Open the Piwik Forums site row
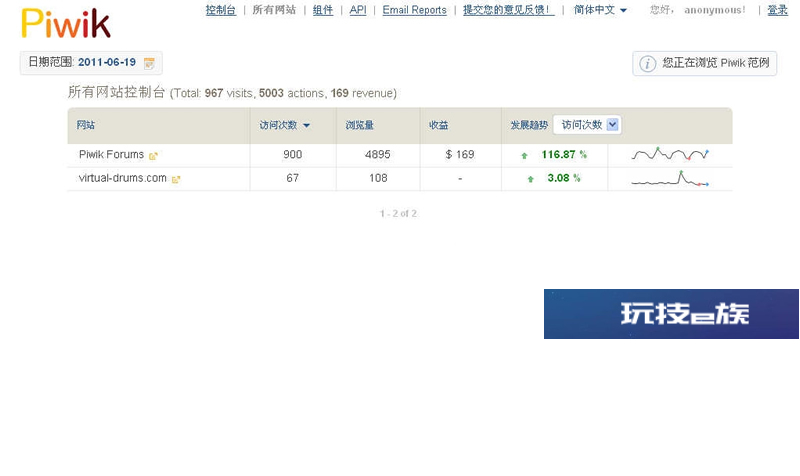 tap(111, 155)
